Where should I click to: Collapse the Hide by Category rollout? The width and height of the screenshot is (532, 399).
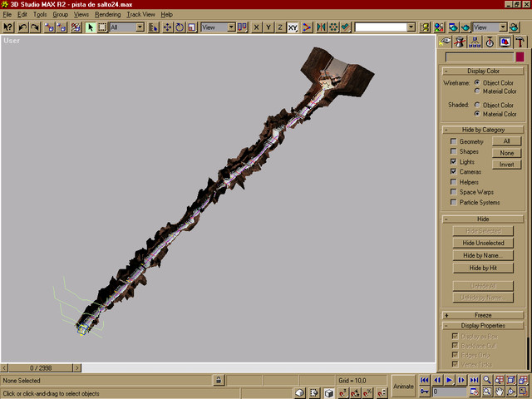pyautogui.click(x=483, y=130)
